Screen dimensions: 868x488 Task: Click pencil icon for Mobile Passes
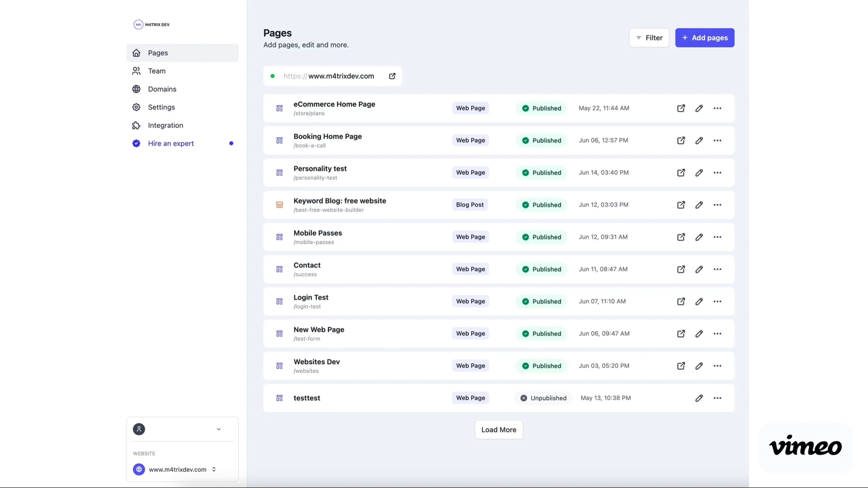[699, 237]
